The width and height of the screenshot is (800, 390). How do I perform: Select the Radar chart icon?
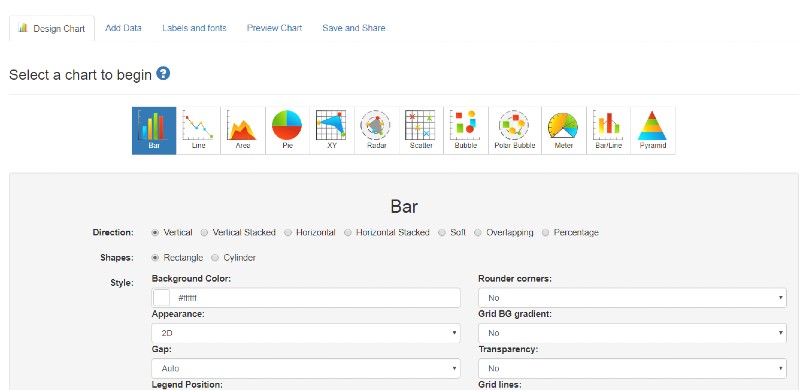click(x=376, y=130)
